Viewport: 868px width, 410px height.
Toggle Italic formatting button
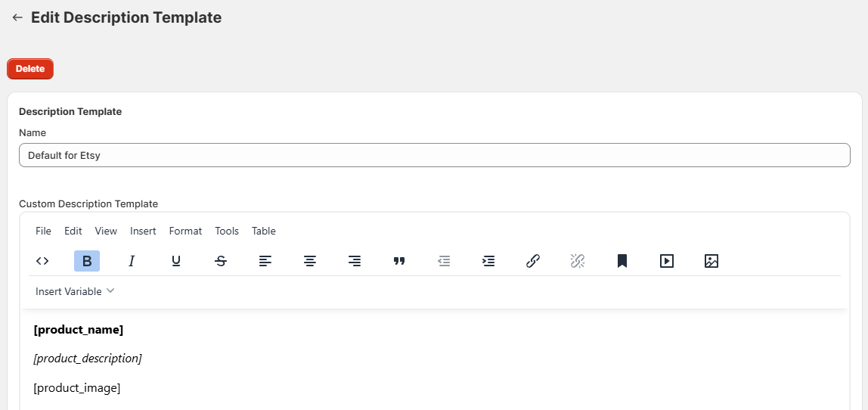tap(132, 261)
